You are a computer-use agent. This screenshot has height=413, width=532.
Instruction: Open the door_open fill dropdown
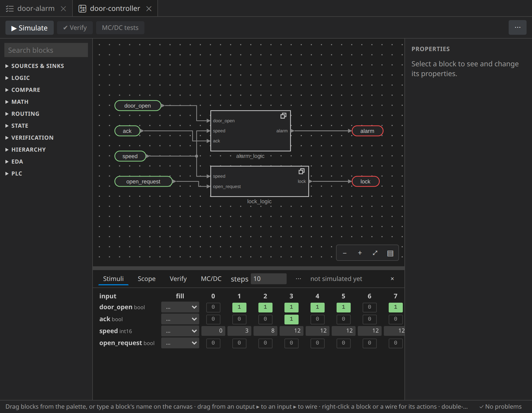click(180, 307)
